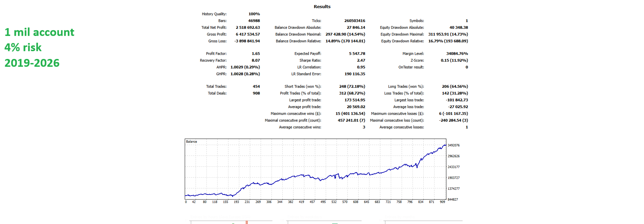Click the Gross Loss value -3 898 841.94

pos(247,41)
